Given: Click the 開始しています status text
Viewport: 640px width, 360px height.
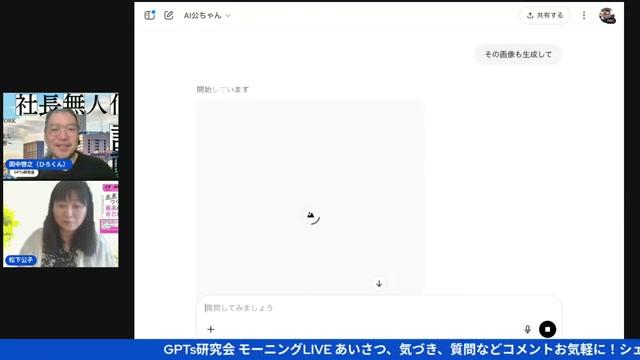Looking at the screenshot, I should [x=223, y=89].
